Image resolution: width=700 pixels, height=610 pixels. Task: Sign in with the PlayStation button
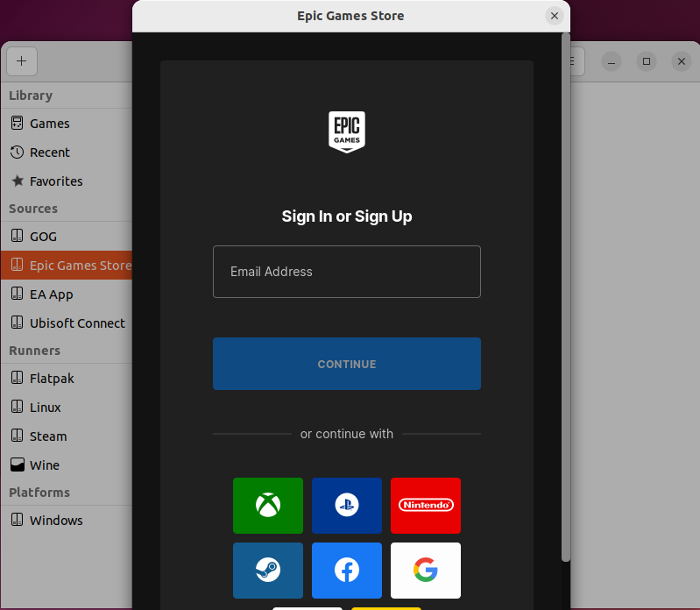(347, 506)
